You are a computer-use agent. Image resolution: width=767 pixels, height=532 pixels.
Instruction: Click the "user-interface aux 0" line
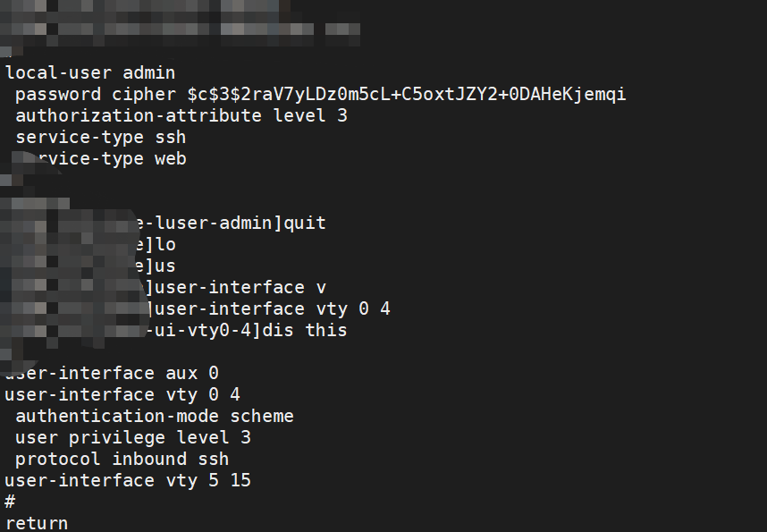(112, 373)
